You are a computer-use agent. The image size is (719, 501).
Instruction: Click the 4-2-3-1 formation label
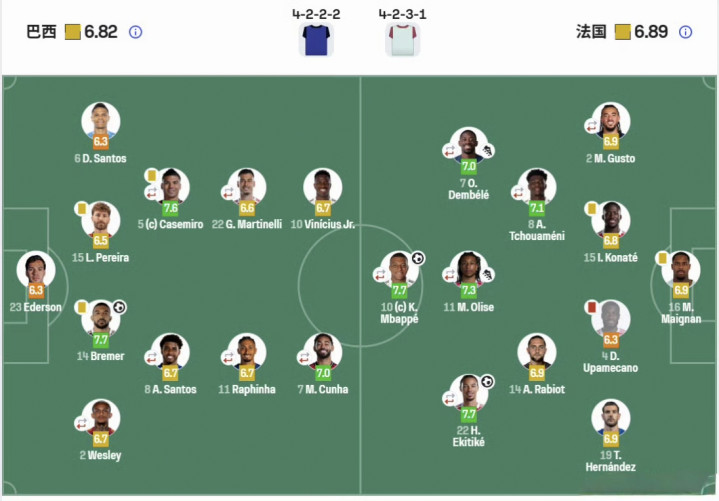tap(402, 15)
